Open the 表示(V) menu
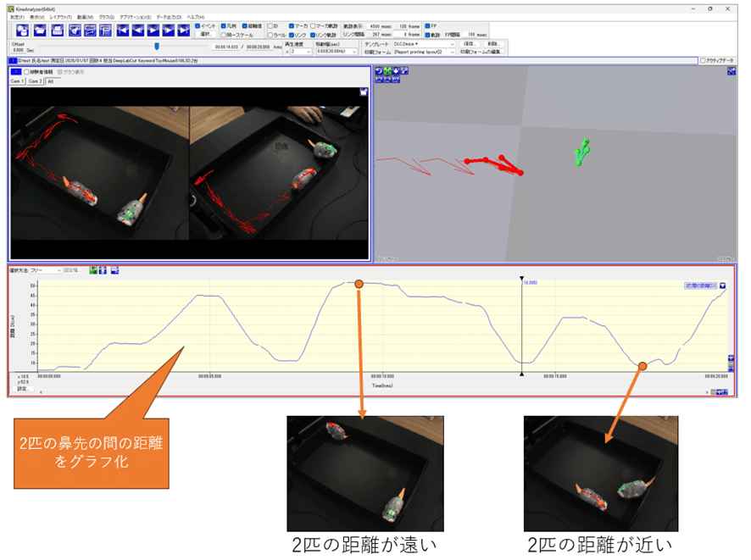This screenshot has height=560, width=751. coord(37,17)
